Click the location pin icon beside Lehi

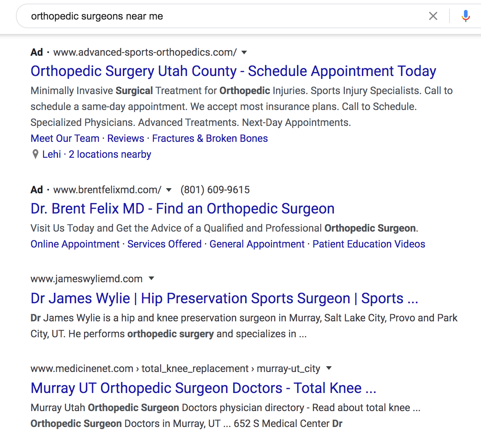click(35, 155)
